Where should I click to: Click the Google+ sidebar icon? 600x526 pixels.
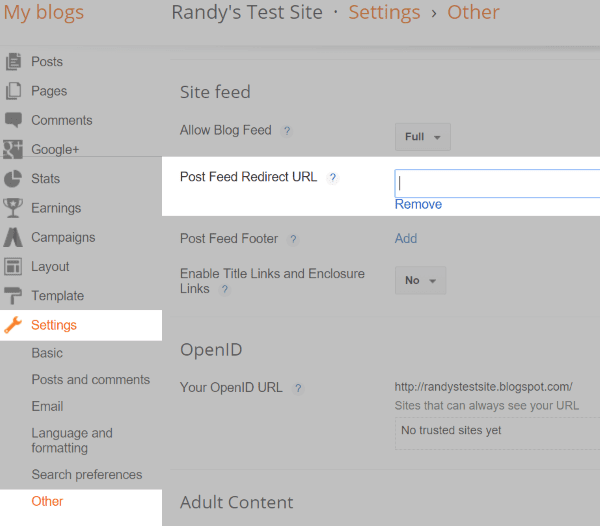pos(13,149)
